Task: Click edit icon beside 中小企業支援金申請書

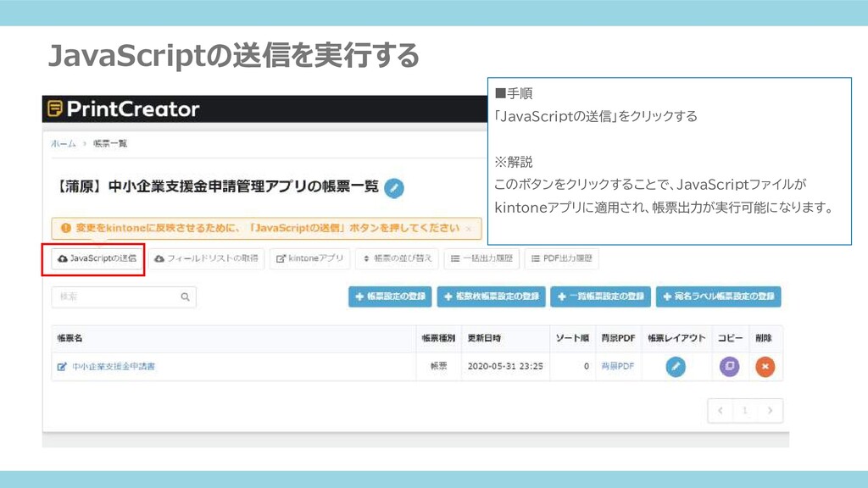Action: 62,366
